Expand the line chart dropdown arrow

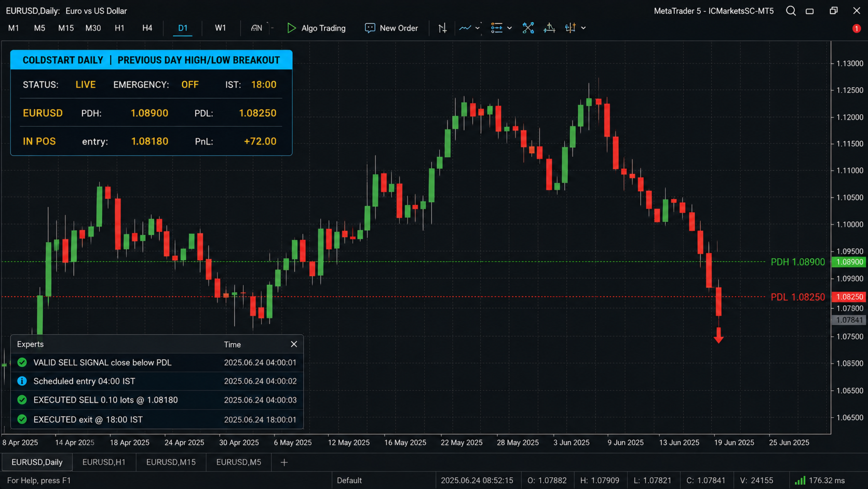[478, 28]
